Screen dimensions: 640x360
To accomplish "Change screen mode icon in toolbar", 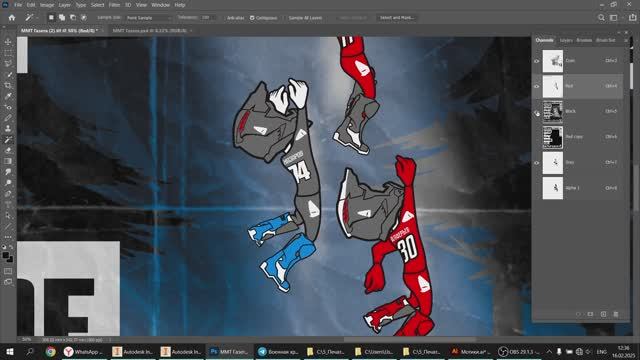I will [8, 282].
